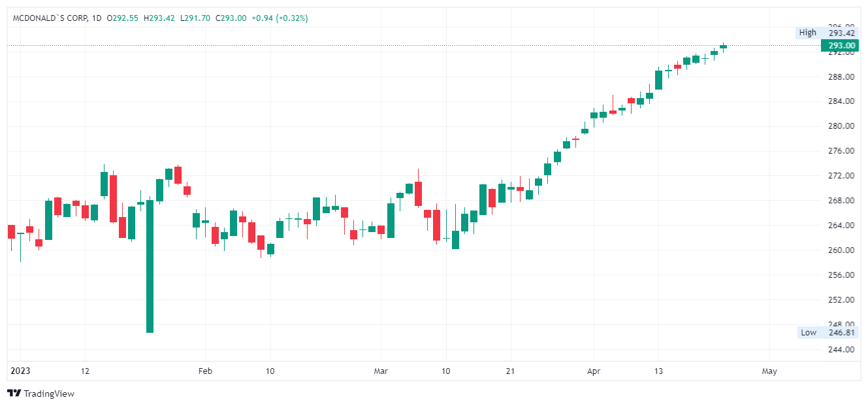Click the May label on the time axis

point(769,371)
